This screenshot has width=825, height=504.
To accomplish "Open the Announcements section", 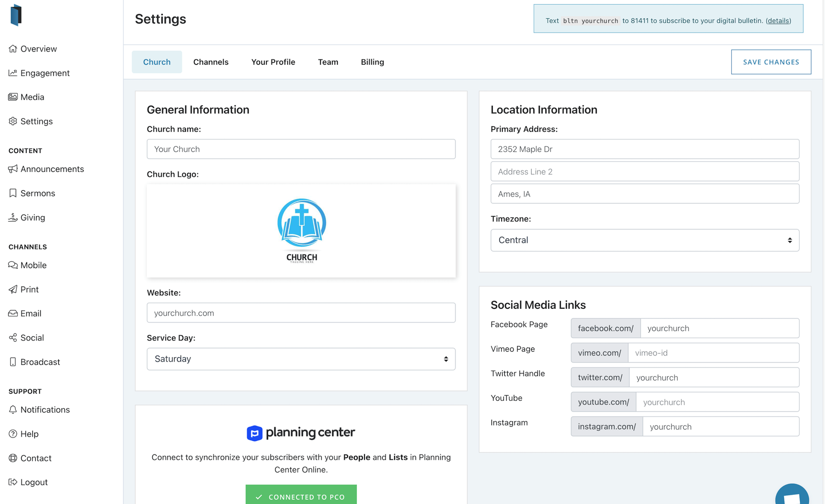I will (x=52, y=169).
